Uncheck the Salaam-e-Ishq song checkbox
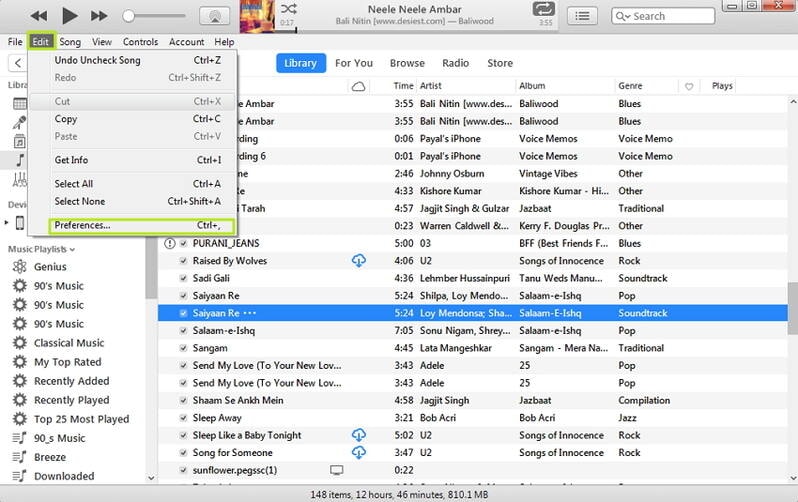 click(x=183, y=331)
